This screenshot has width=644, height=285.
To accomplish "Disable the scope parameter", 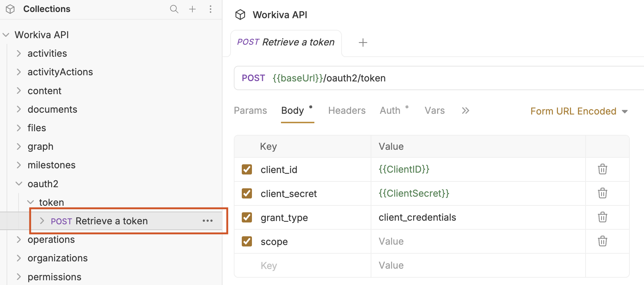I will click(x=247, y=241).
